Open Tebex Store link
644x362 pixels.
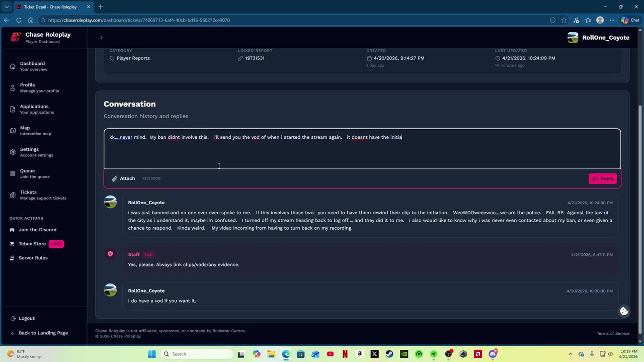click(x=32, y=244)
